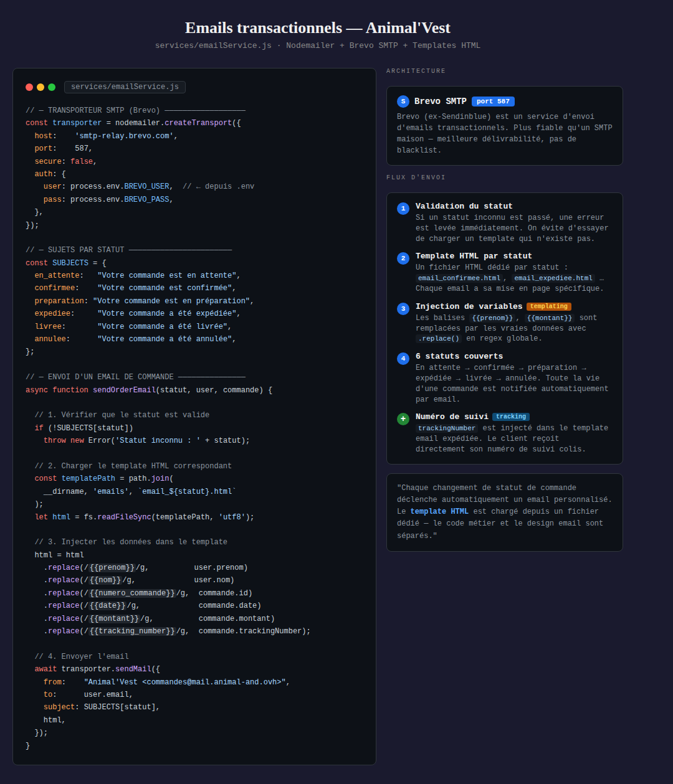Click the trackingNumber code chip
673x784 pixels.
447,428
